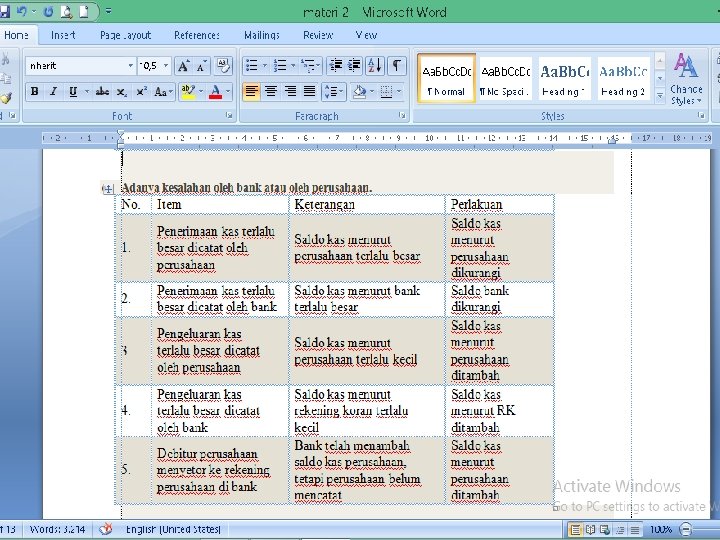
Task: Click Increase Indent icon
Action: [x=354, y=65]
